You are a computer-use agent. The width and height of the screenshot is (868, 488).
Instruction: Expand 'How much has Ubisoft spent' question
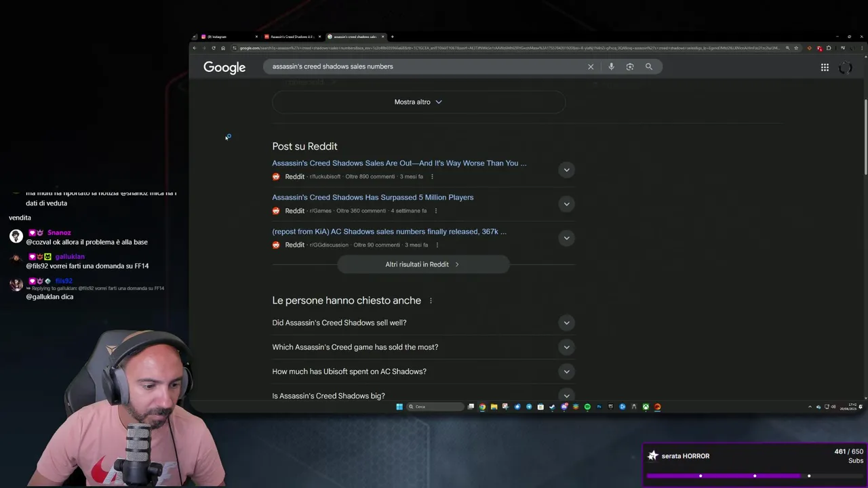[x=566, y=371]
